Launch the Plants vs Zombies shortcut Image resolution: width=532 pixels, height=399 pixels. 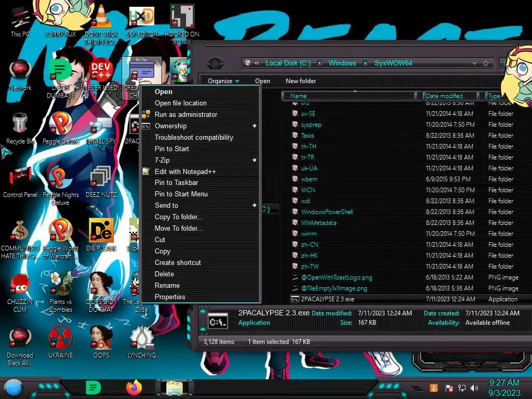[x=60, y=292]
